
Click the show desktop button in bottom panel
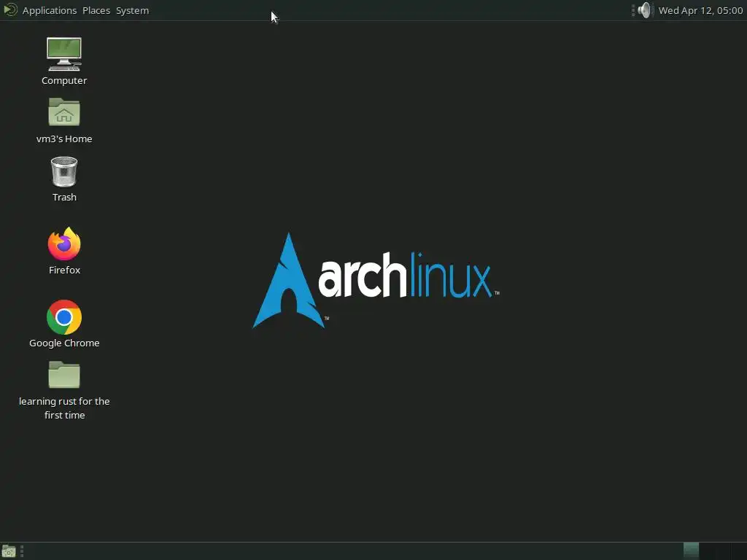coord(9,551)
